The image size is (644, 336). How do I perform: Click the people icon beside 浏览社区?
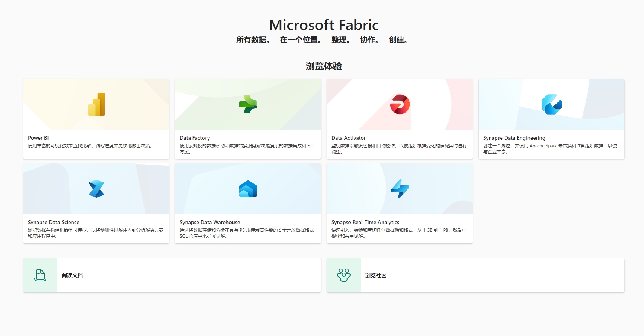pos(344,275)
